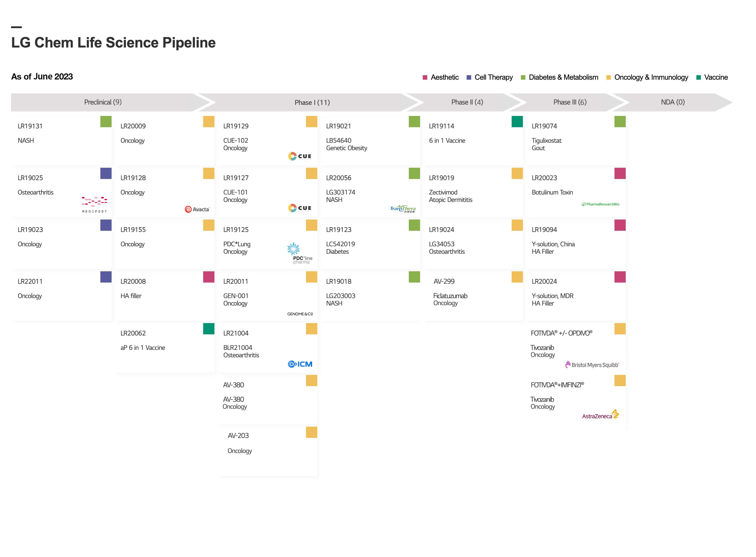Click the Tigulixostat drug name
756x557 pixels.
pos(547,140)
